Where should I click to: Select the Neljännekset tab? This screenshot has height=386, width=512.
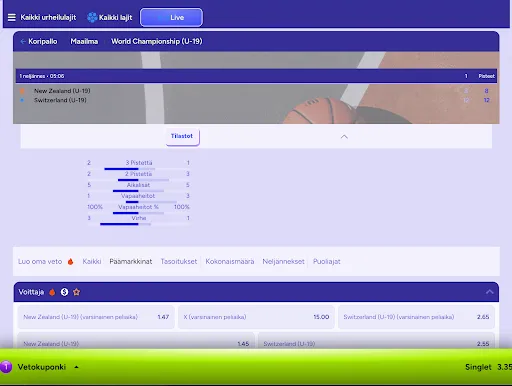point(283,262)
